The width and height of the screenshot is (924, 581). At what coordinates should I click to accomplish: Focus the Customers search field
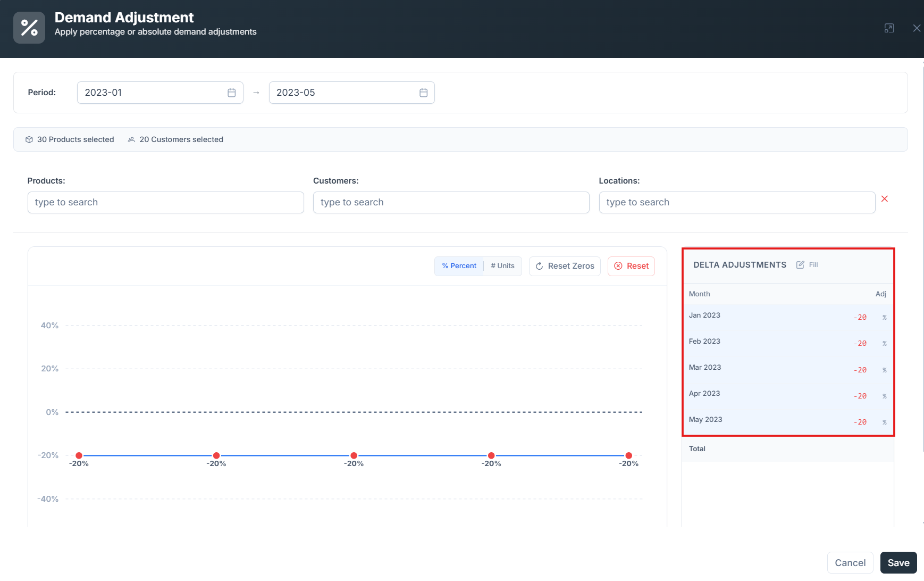(451, 202)
